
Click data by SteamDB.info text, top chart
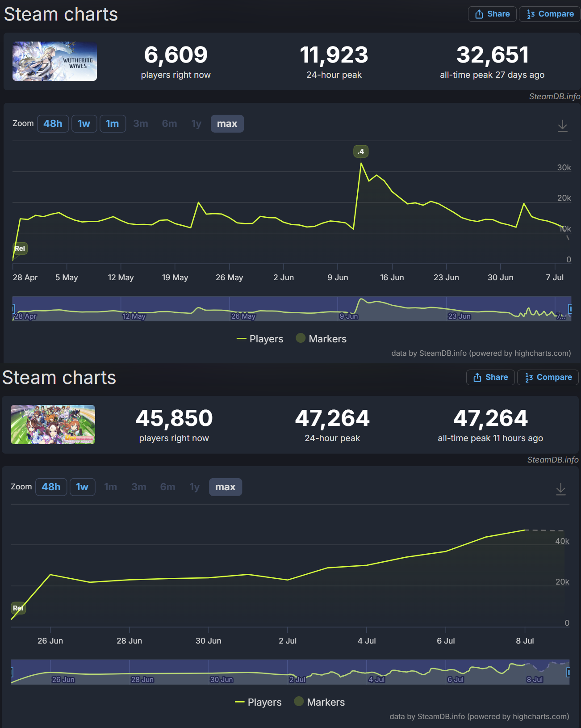click(481, 353)
